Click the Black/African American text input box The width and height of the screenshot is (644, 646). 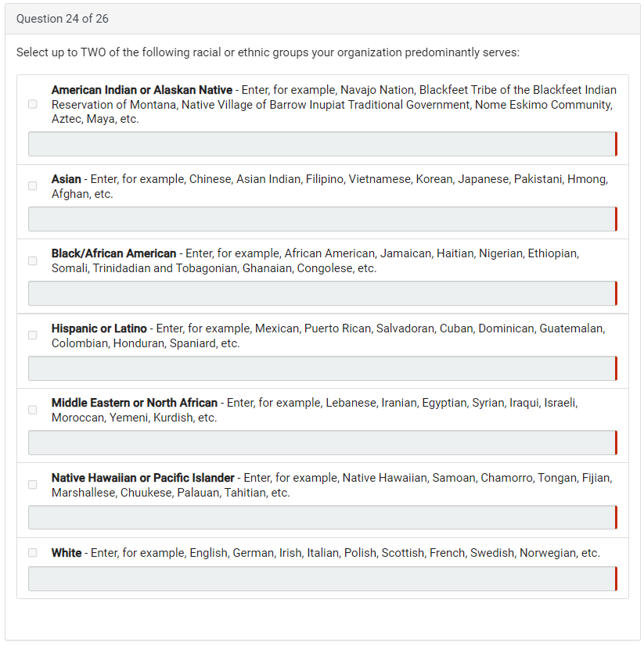tap(322, 293)
